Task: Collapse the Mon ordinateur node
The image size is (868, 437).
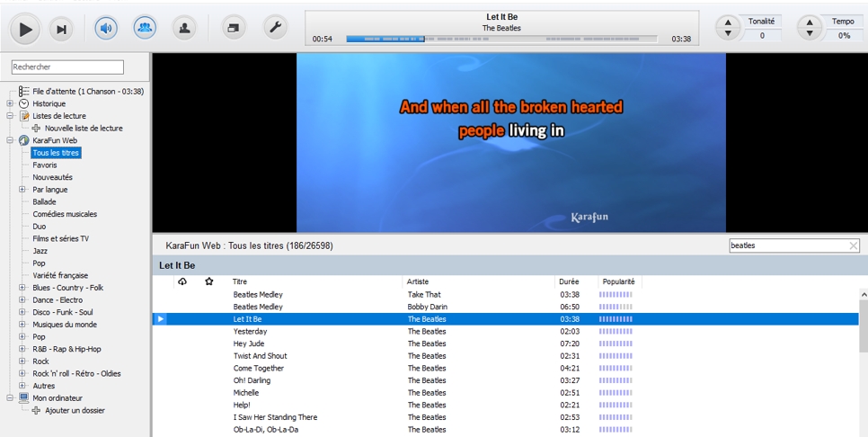Action: [10, 397]
